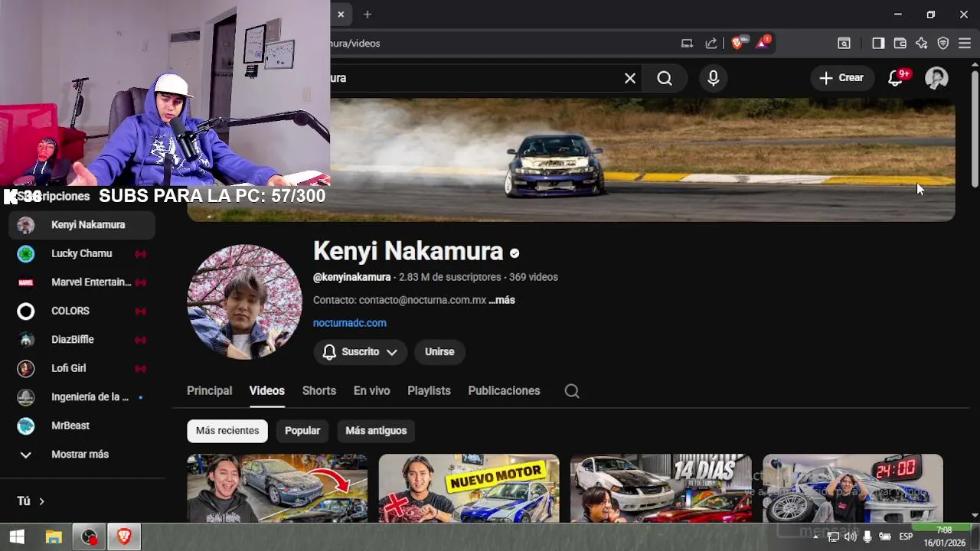
Task: Click the YouTube search magnifier button
Action: pyautogui.click(x=665, y=78)
